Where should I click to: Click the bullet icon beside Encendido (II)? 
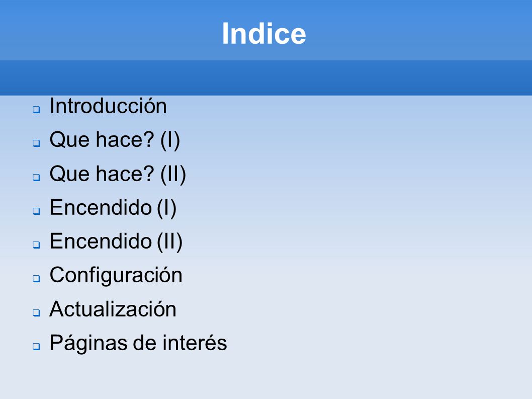tap(36, 245)
